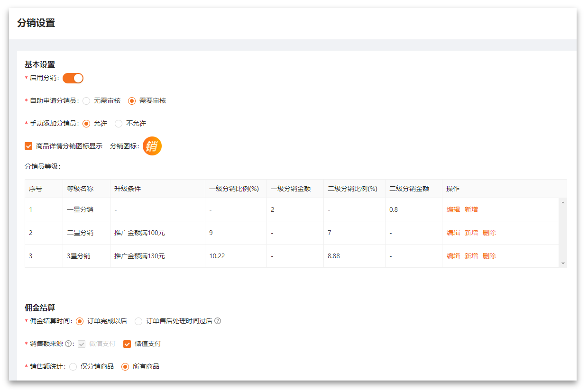The width and height of the screenshot is (588, 390).
Task: Click 3星分销 name cell
Action: pyautogui.click(x=86, y=256)
